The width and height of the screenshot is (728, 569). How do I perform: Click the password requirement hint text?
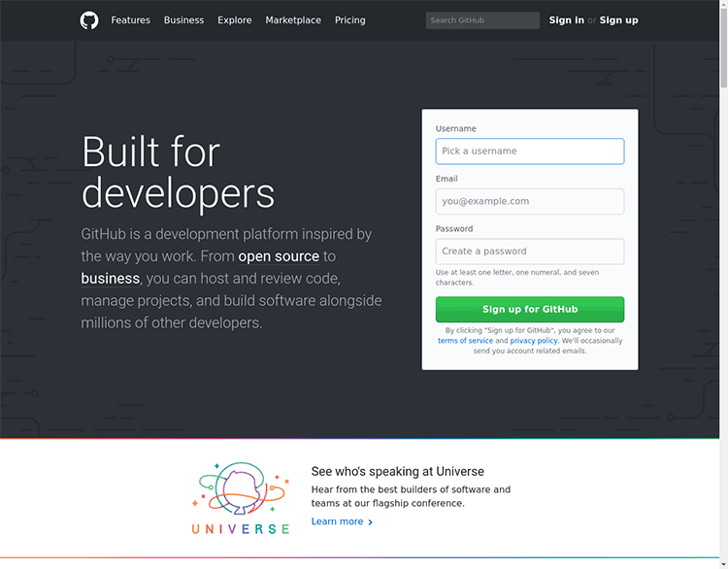[x=517, y=278]
